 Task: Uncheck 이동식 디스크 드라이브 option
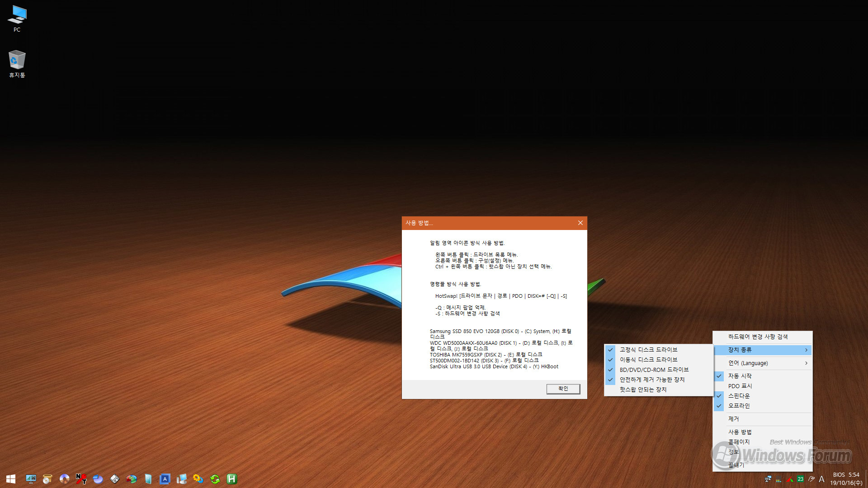tap(658, 360)
